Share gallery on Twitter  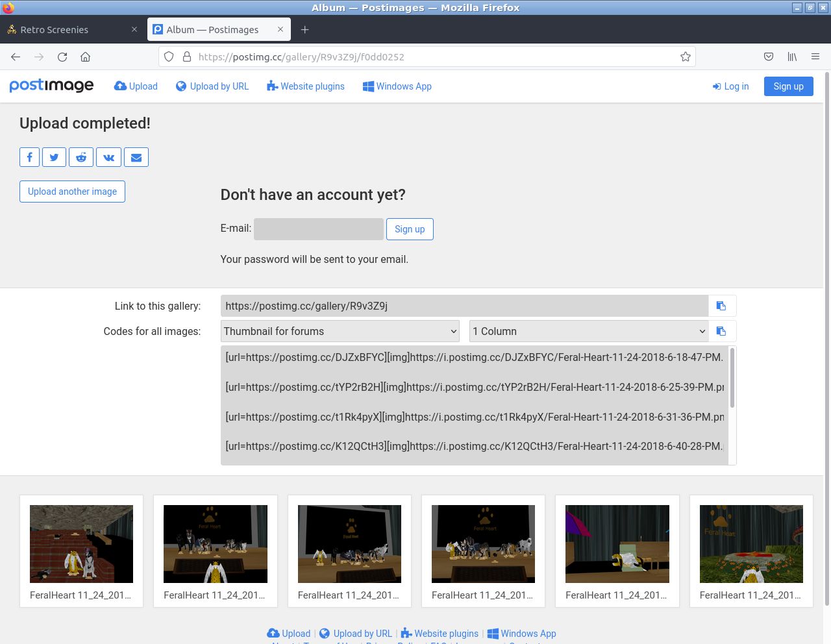point(54,157)
